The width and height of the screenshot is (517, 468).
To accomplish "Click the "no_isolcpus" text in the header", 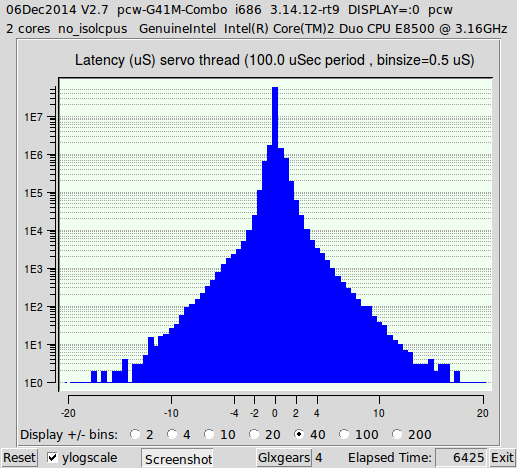I will (93, 29).
